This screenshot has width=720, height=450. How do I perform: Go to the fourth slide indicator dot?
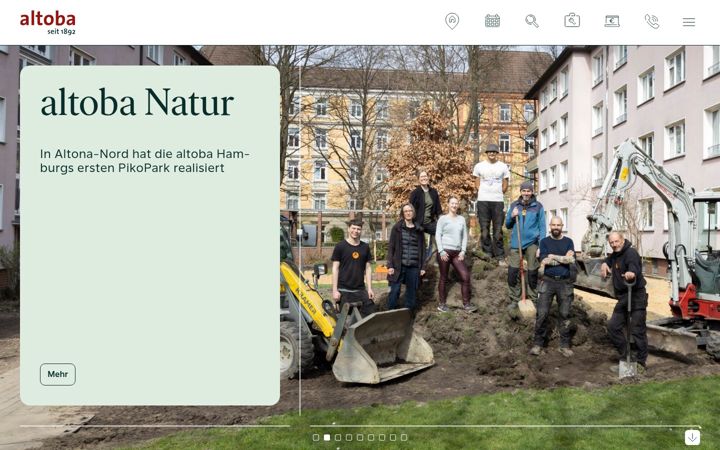point(349,438)
